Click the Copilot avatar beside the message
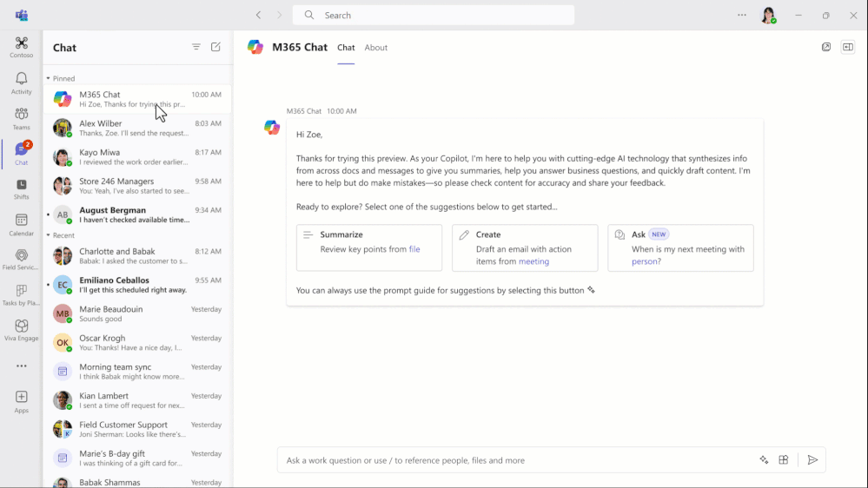This screenshot has height=488, width=868. point(272,128)
